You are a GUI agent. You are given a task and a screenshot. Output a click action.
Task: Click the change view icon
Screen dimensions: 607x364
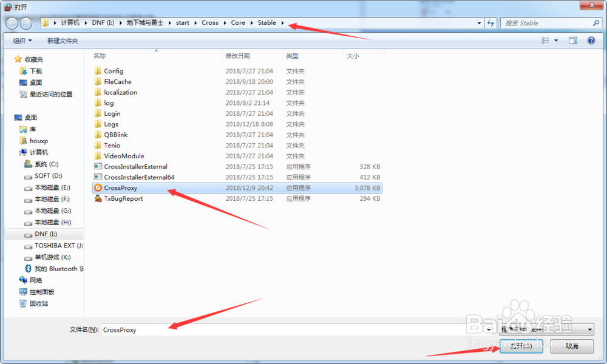(x=545, y=41)
